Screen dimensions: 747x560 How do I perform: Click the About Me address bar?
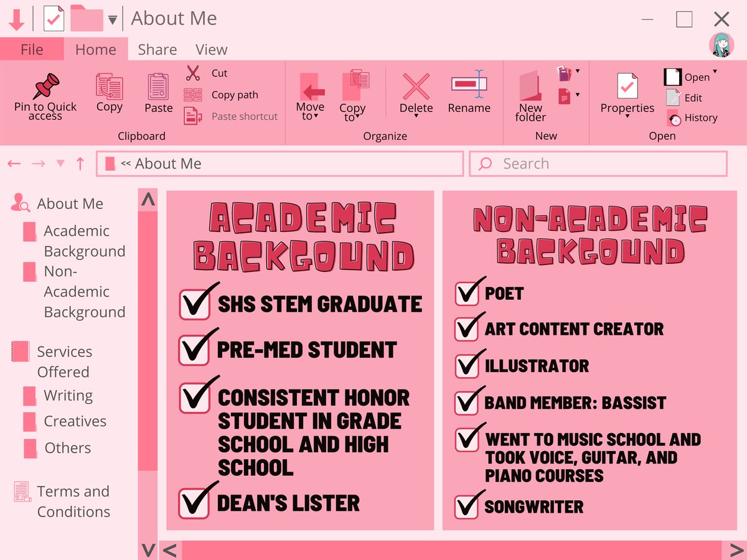[x=280, y=164]
